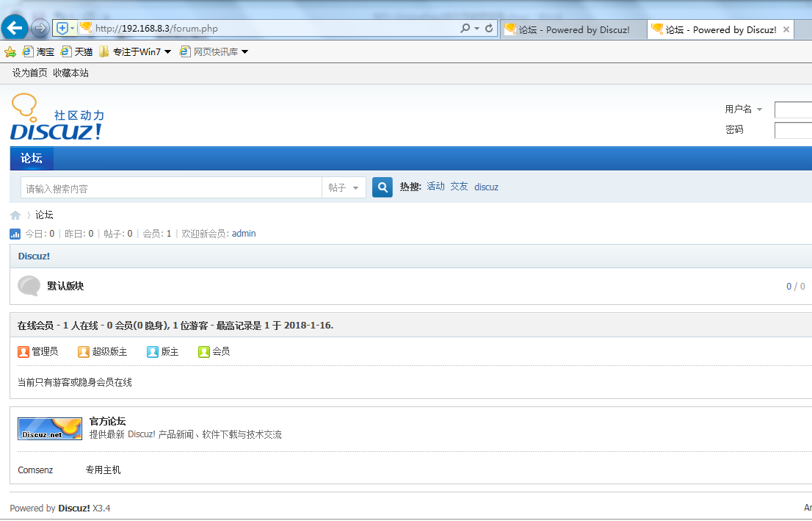Click the 默认版块 speech bubble icon
Viewport: 812px width, 521px height.
29,286
